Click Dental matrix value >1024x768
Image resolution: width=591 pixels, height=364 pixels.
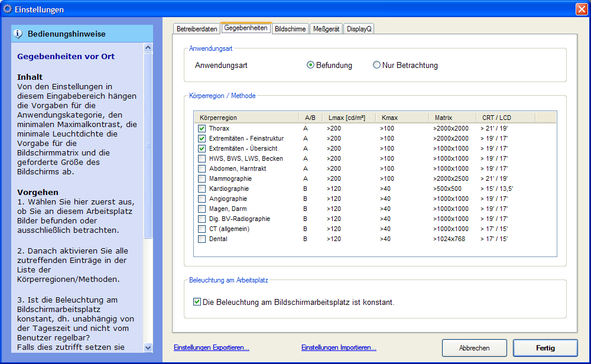[x=449, y=239]
